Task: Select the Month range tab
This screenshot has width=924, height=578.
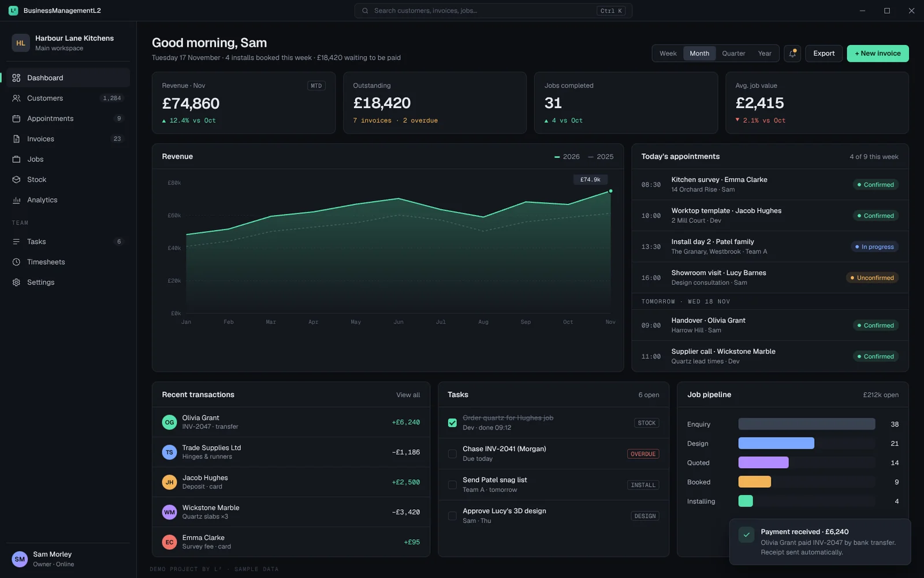Action: click(x=699, y=53)
